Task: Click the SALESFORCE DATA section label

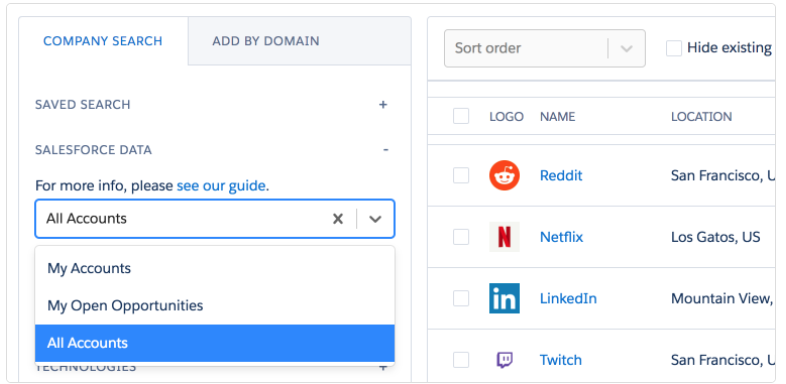Action: pos(93,150)
